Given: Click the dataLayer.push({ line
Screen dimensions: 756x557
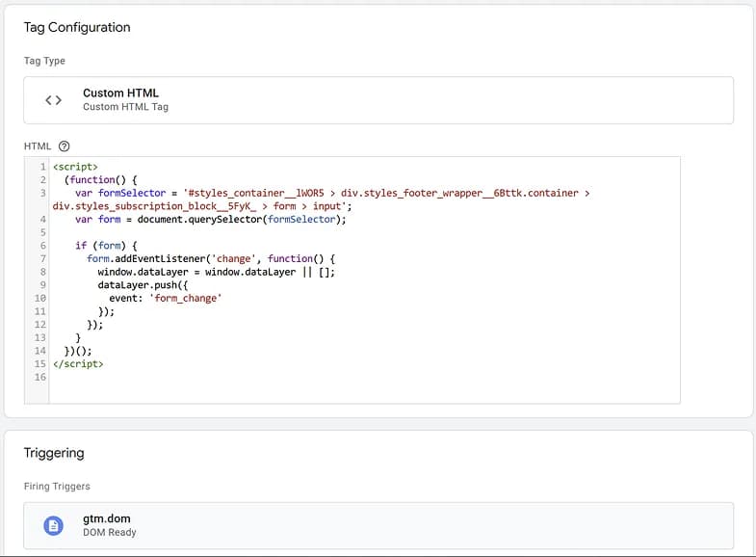Looking at the screenshot, I should pyautogui.click(x=143, y=285).
